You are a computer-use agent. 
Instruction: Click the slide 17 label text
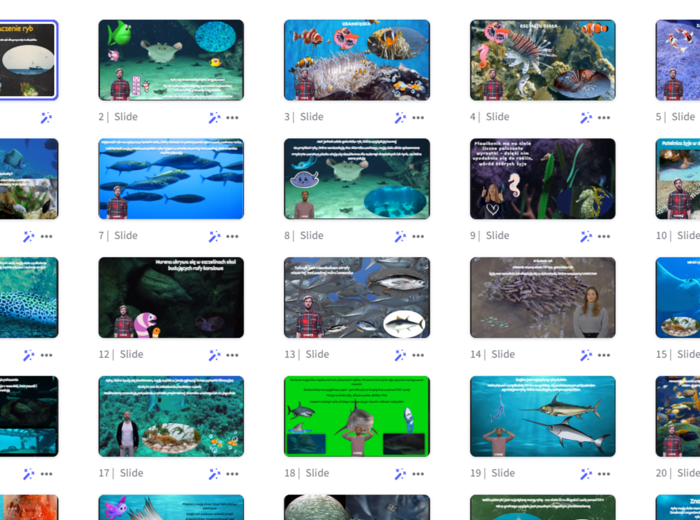pyautogui.click(x=121, y=473)
